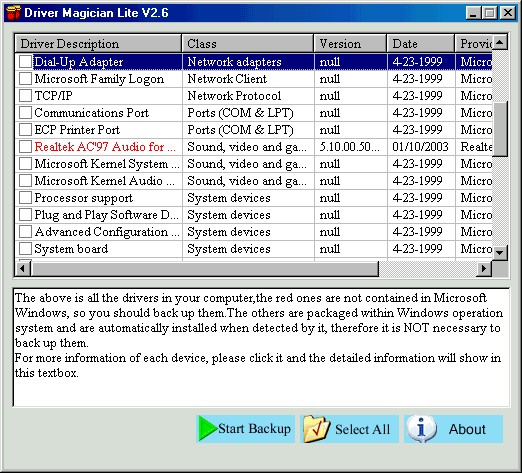This screenshot has width=522, height=473.
Task: Tick the Realtek AC'97 Audio driver checkbox
Action: click(x=25, y=147)
